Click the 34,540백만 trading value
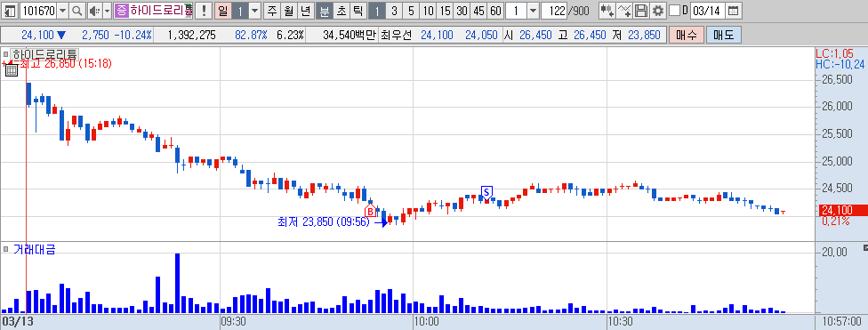The height and width of the screenshot is (330, 868). pos(349,36)
